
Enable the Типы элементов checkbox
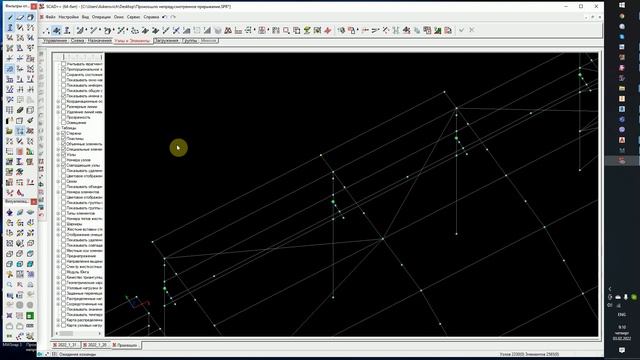click(x=63, y=213)
